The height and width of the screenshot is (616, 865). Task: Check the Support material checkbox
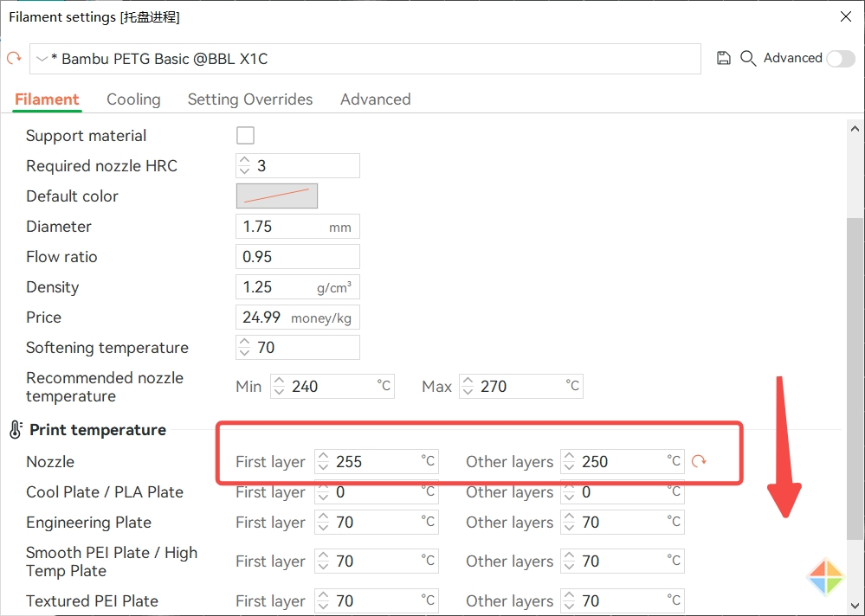tap(245, 135)
